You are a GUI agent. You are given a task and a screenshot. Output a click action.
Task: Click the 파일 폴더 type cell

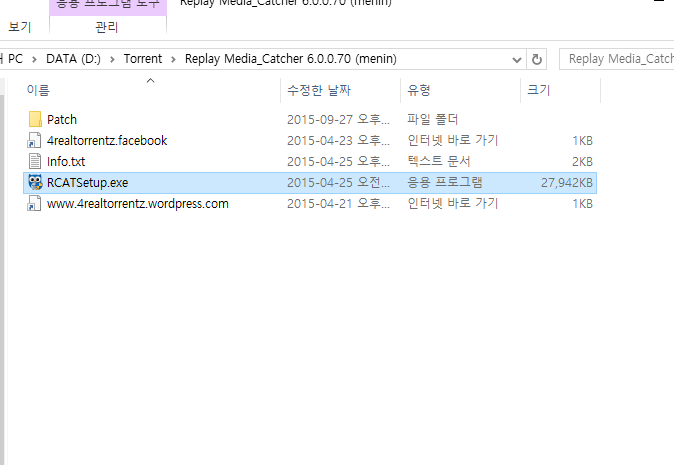(432, 119)
